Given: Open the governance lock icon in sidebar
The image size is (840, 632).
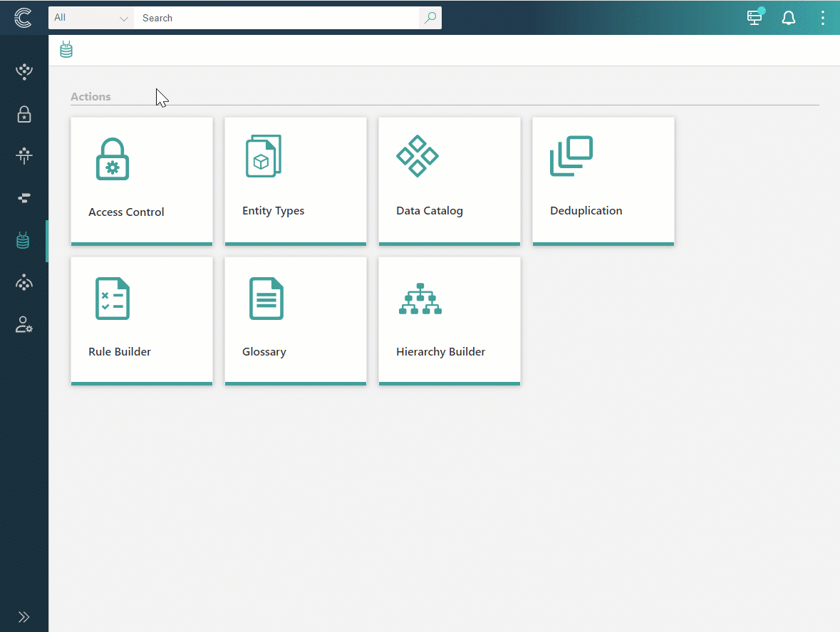Looking at the screenshot, I should click(x=24, y=114).
